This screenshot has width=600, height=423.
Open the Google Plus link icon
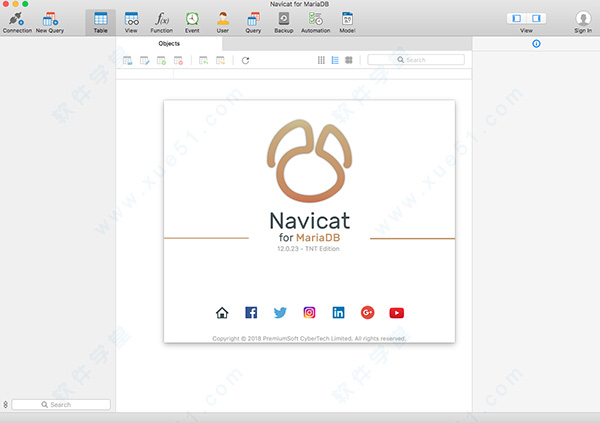367,313
